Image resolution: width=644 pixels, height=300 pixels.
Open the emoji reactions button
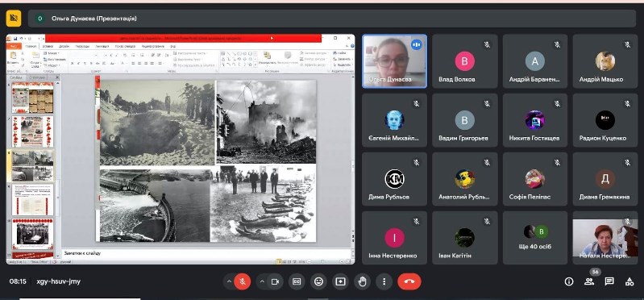point(318,281)
